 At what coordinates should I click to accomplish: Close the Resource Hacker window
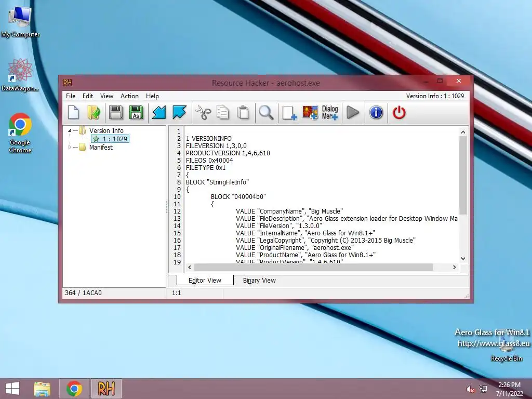pos(459,81)
